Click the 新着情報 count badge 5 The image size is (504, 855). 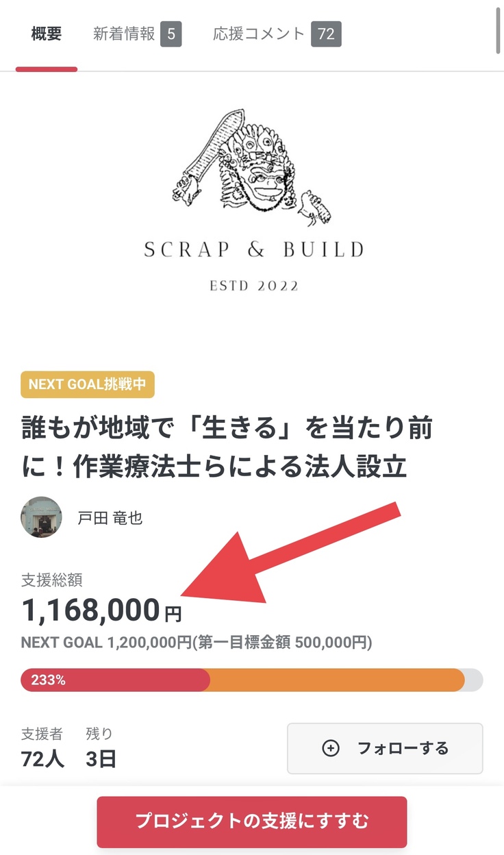click(171, 34)
